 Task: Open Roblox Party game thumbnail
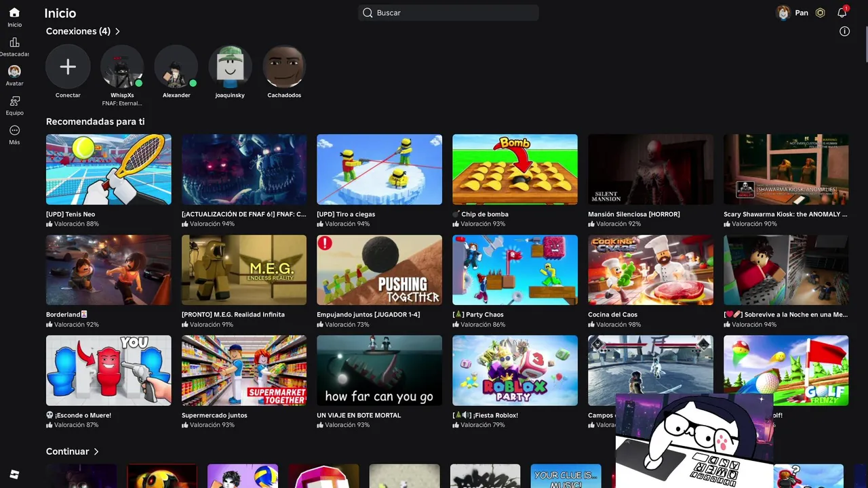(515, 371)
